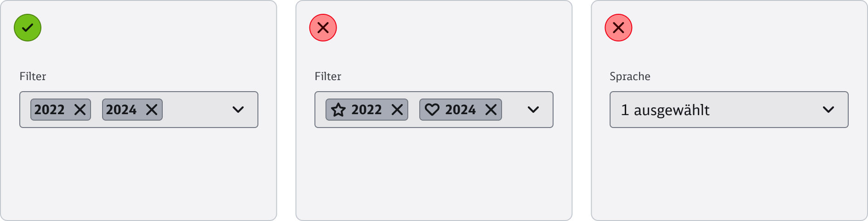Click the heart icon in the 2024 tag

432,110
